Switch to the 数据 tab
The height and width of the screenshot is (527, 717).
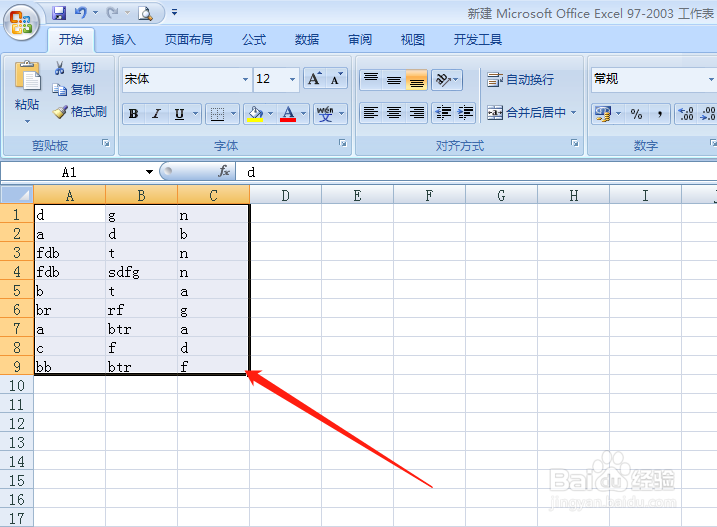306,40
